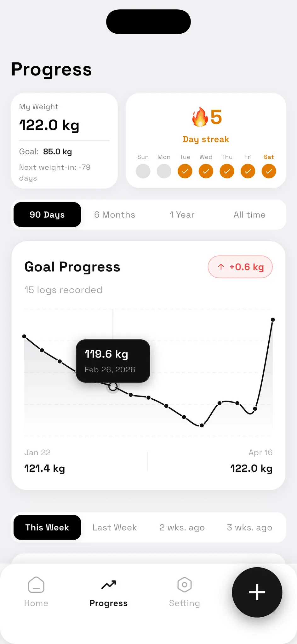Tap the Progress trend arrow icon

tap(109, 585)
